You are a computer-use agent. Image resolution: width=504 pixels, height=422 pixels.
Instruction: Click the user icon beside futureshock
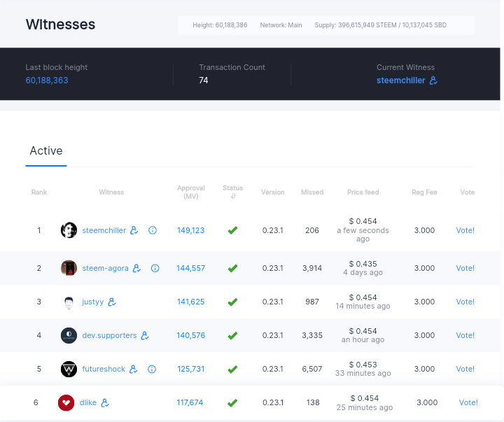(134, 369)
